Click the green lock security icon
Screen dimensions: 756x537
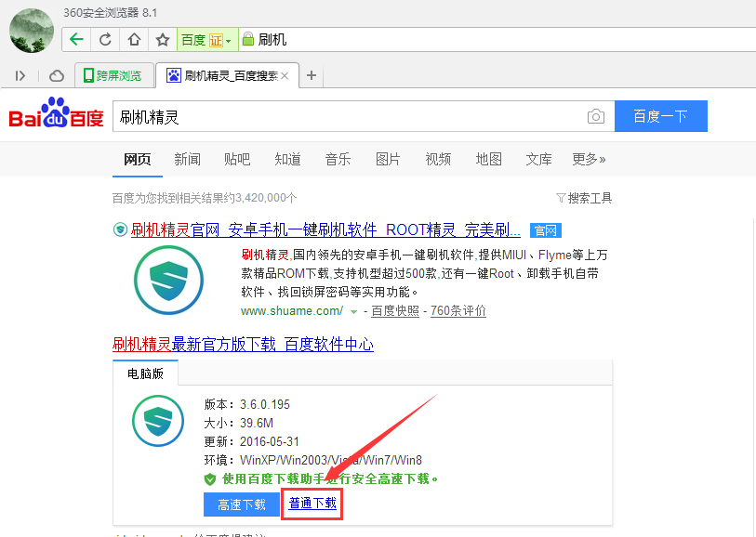[248, 39]
